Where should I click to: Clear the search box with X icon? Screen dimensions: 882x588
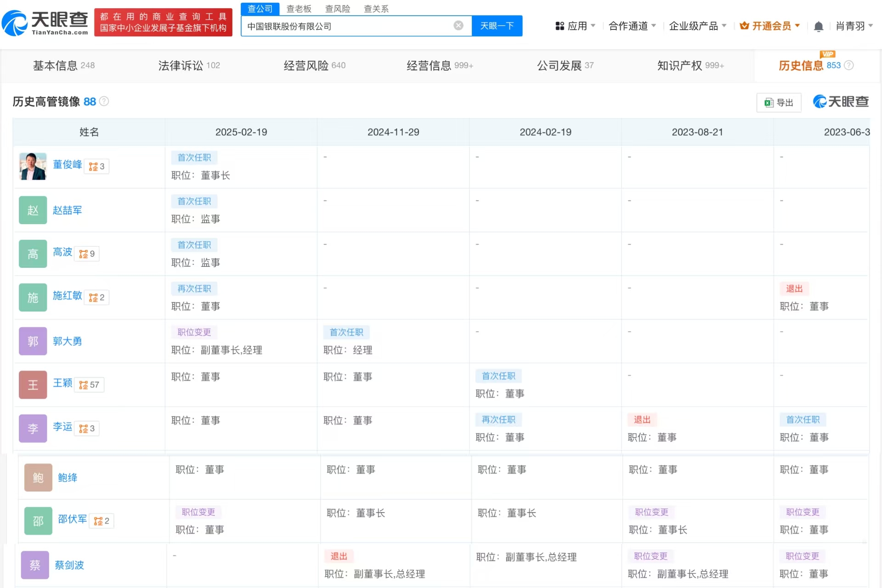click(458, 26)
